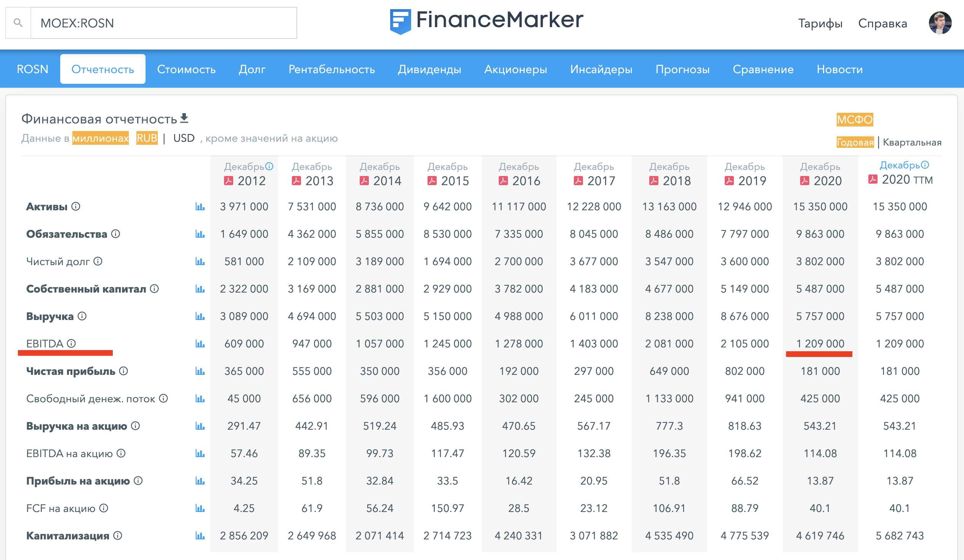Screen dimensions: 964x560
Task: Switch to Квартальная reporting
Action: (912, 142)
